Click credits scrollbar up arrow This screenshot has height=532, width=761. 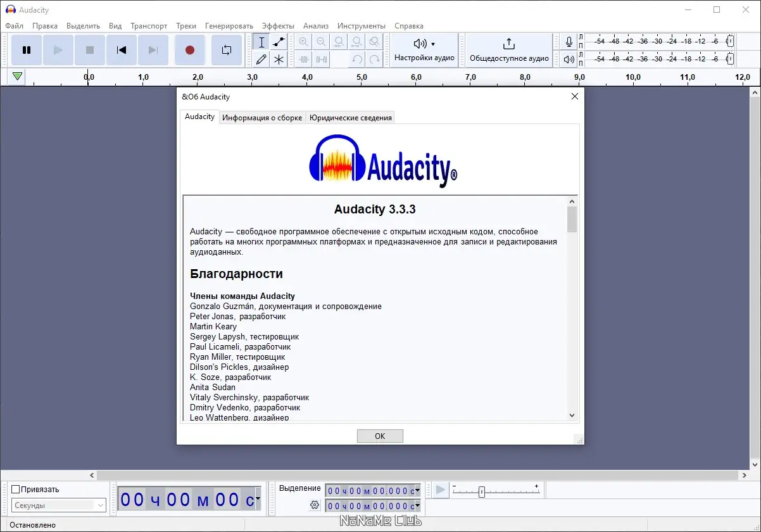click(x=572, y=201)
